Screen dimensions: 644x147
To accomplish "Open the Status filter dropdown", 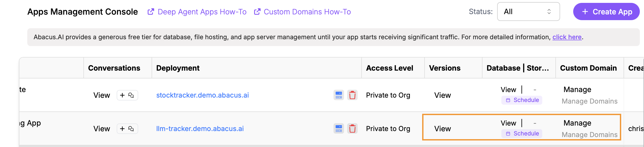I will [528, 12].
